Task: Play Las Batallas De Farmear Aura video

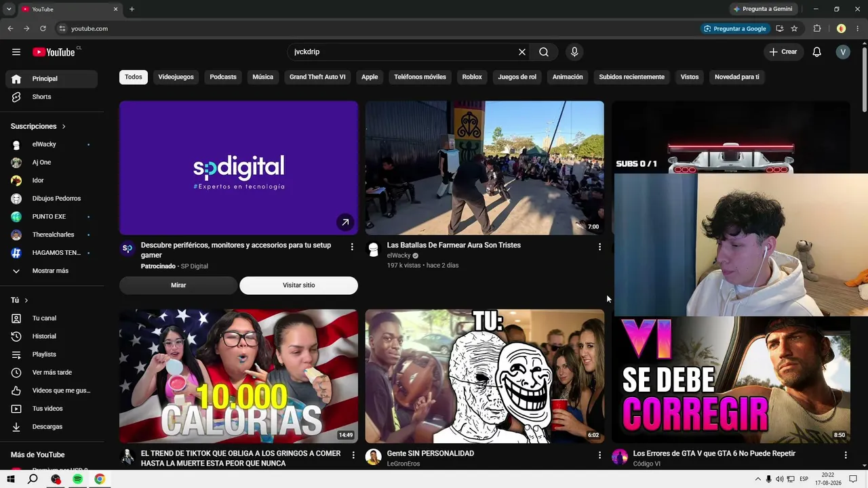Action: (x=485, y=168)
